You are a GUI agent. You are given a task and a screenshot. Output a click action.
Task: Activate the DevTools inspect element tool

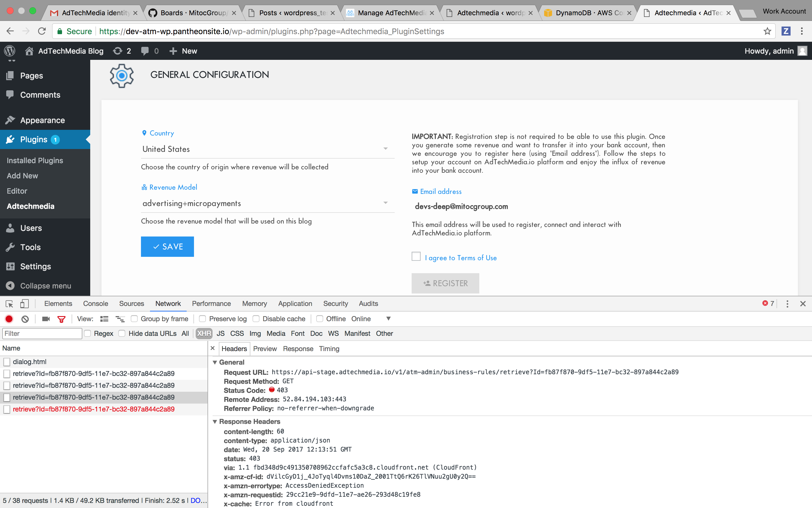[x=9, y=304]
